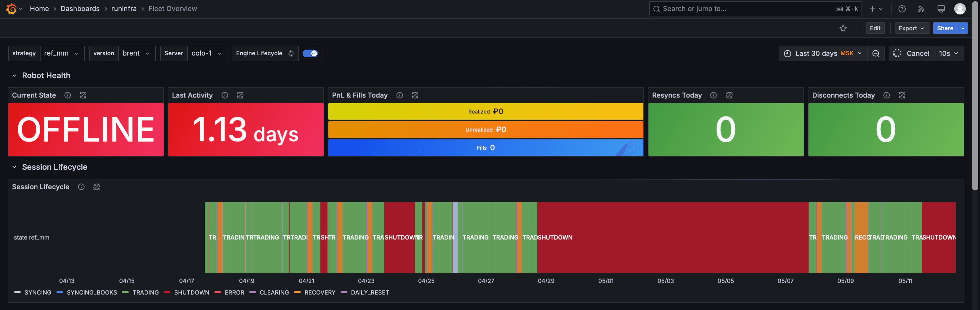Image resolution: width=980 pixels, height=310 pixels.
Task: Click the clock icon in time picker
Action: pyautogui.click(x=787, y=54)
